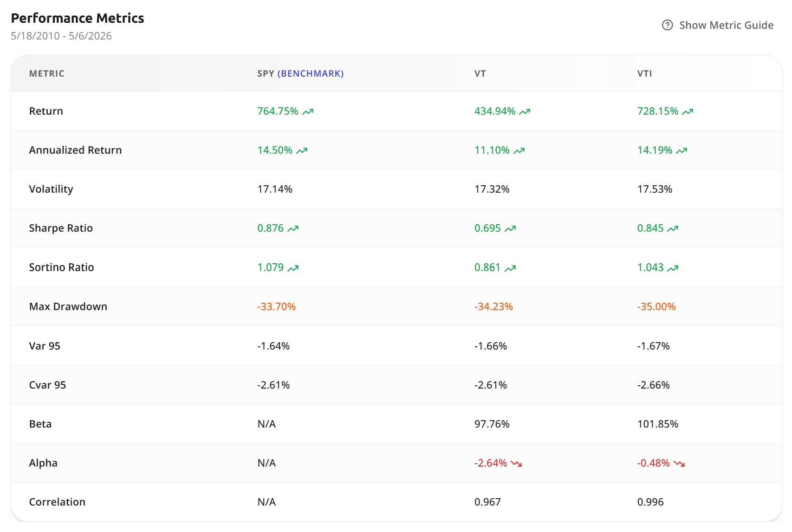This screenshot has height=532, width=792.
Task: Click the VTI Cvar 95 value -2.66%
Action: (x=653, y=385)
